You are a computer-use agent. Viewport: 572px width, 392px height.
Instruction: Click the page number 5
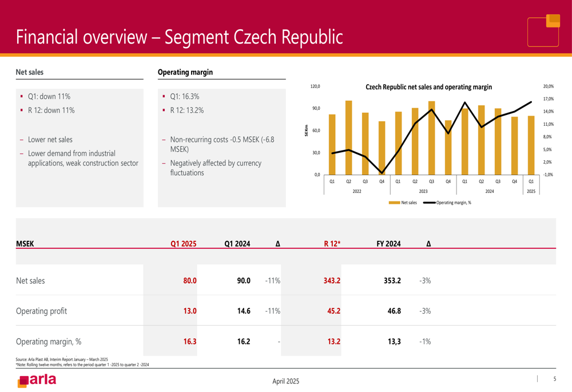pos(555,379)
